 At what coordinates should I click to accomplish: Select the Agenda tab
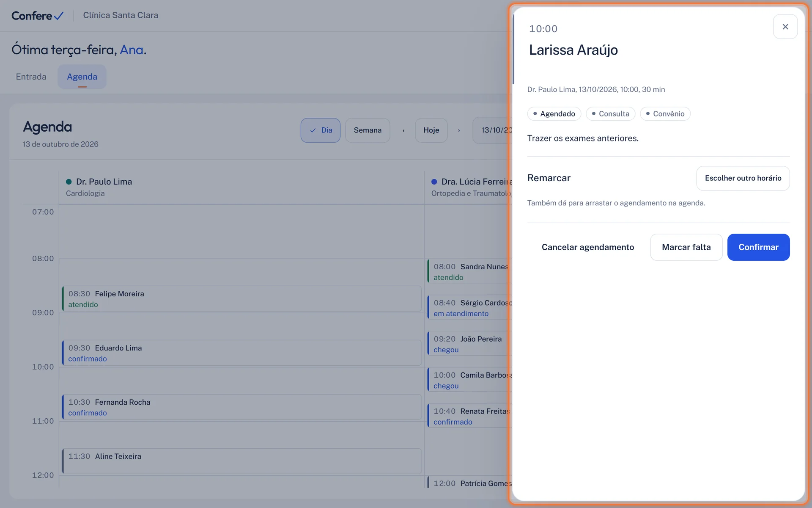coord(82,77)
